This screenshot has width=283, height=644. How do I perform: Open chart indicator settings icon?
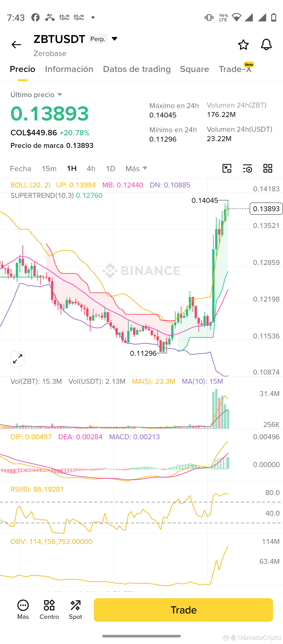(x=247, y=168)
